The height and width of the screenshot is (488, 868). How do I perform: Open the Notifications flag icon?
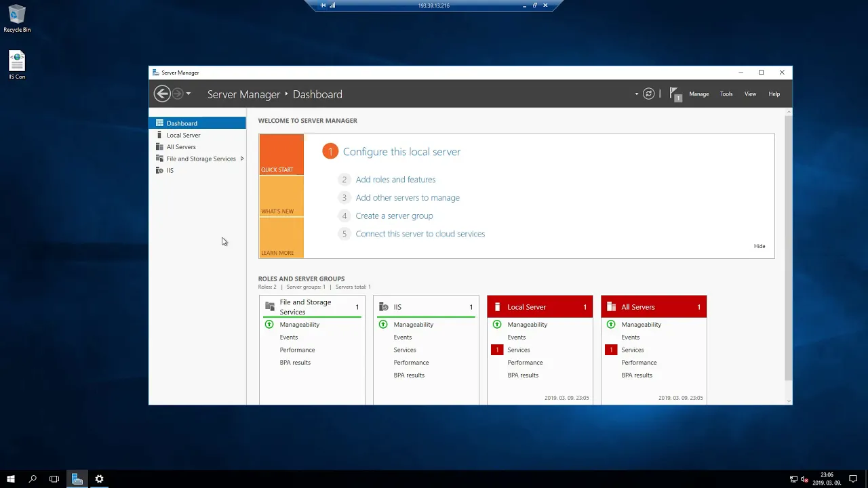675,94
